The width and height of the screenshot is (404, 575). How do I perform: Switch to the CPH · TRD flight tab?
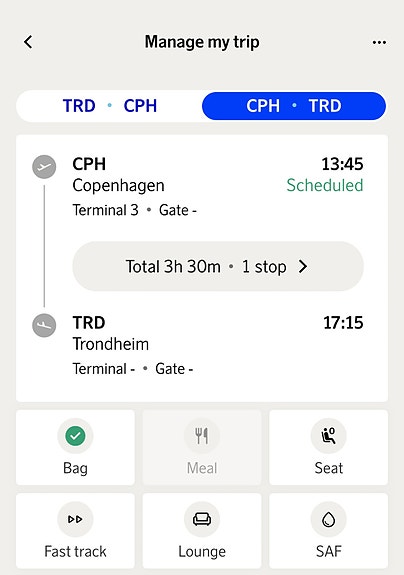(x=294, y=106)
